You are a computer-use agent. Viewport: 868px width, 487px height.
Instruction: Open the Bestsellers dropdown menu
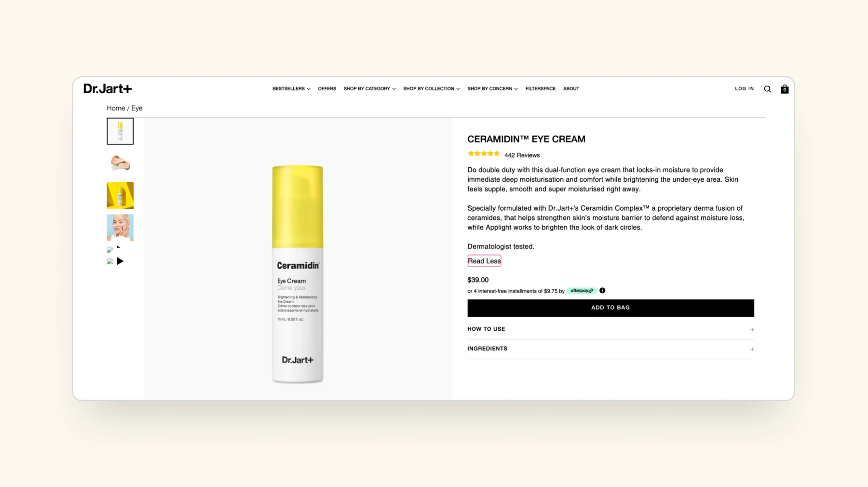tap(291, 89)
